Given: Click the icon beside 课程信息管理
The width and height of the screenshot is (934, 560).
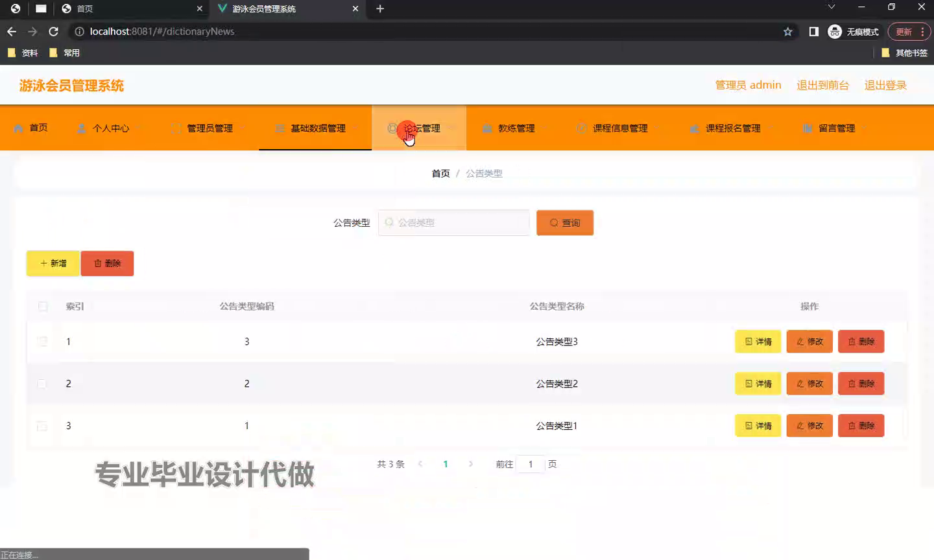Looking at the screenshot, I should coord(582,128).
